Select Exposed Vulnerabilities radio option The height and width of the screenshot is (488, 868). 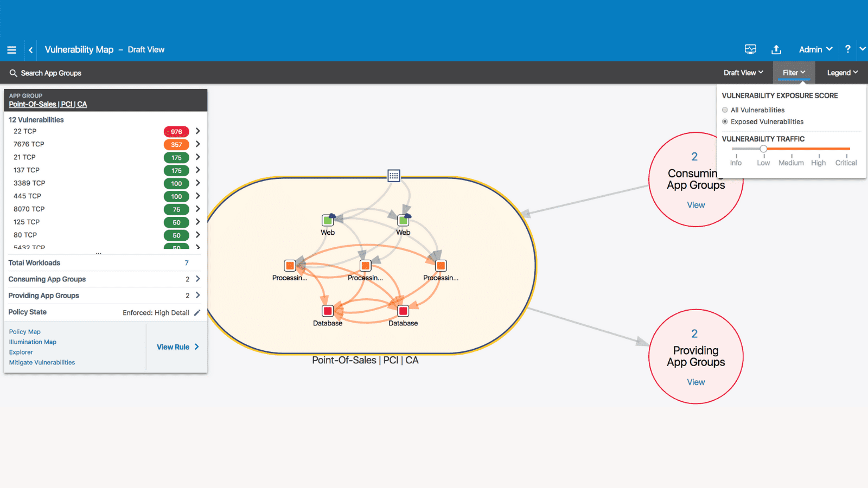point(725,122)
